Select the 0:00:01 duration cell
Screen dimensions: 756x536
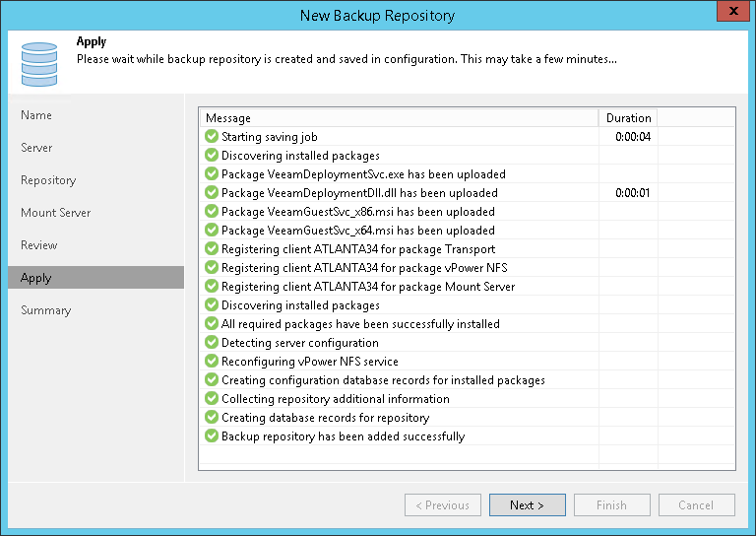point(633,193)
